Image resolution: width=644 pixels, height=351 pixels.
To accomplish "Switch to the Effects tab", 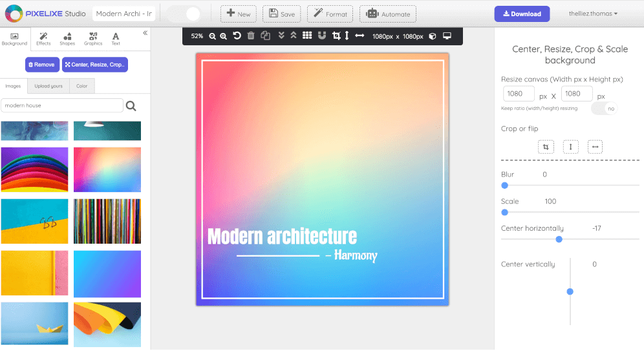I will 43,39.
